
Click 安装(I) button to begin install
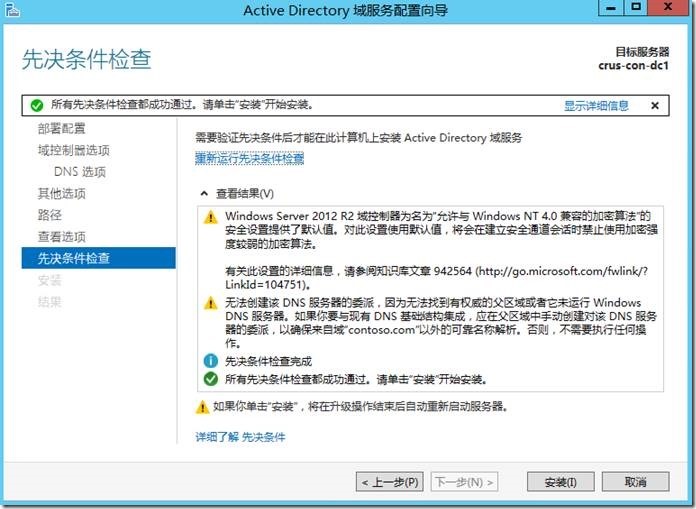(560, 482)
